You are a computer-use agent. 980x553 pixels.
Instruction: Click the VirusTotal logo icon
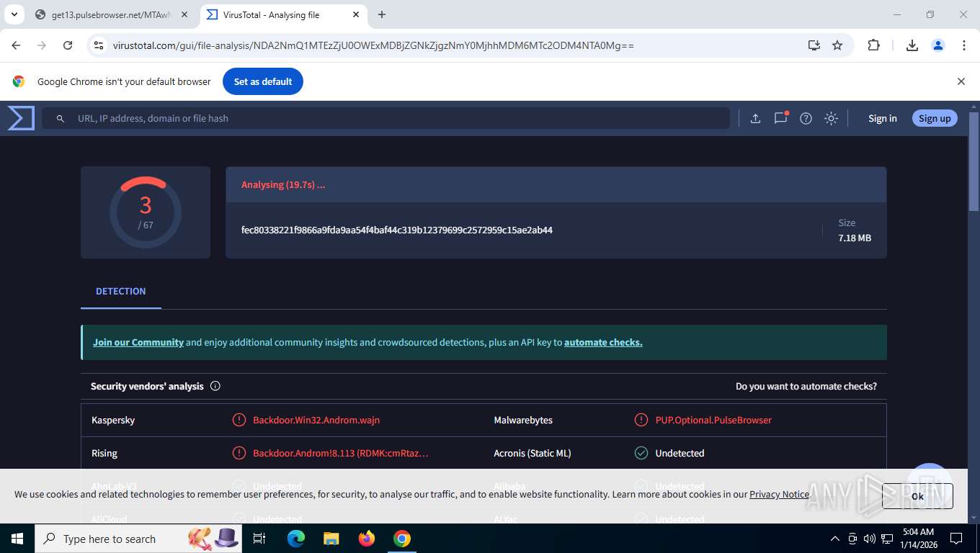click(21, 118)
